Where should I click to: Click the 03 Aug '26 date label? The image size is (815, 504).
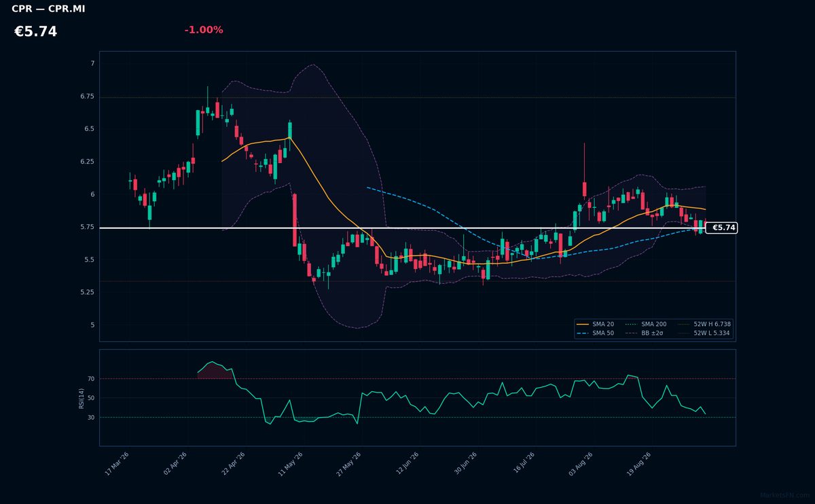(x=581, y=464)
